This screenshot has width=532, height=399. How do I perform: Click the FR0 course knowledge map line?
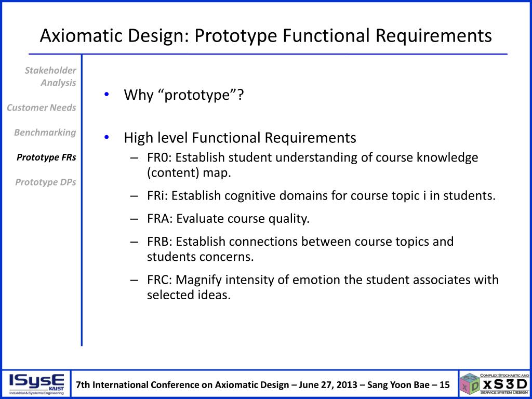pos(312,165)
